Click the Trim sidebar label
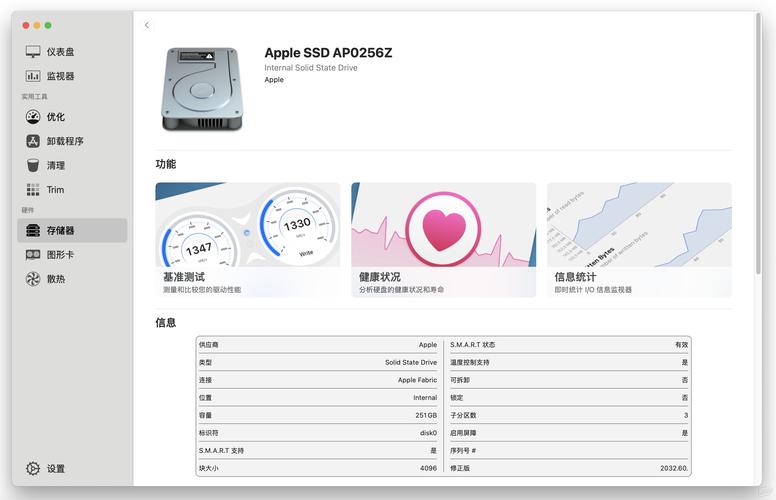The image size is (776, 500). (x=55, y=190)
